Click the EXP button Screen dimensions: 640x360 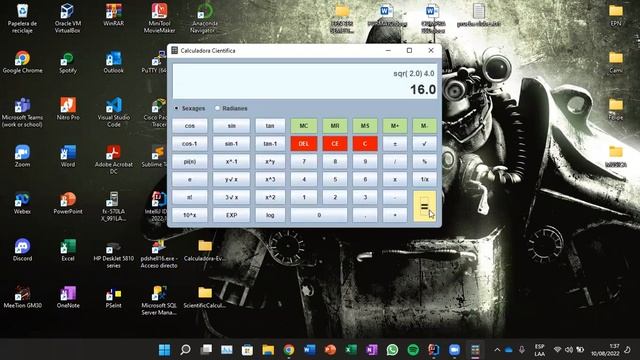[x=231, y=215]
